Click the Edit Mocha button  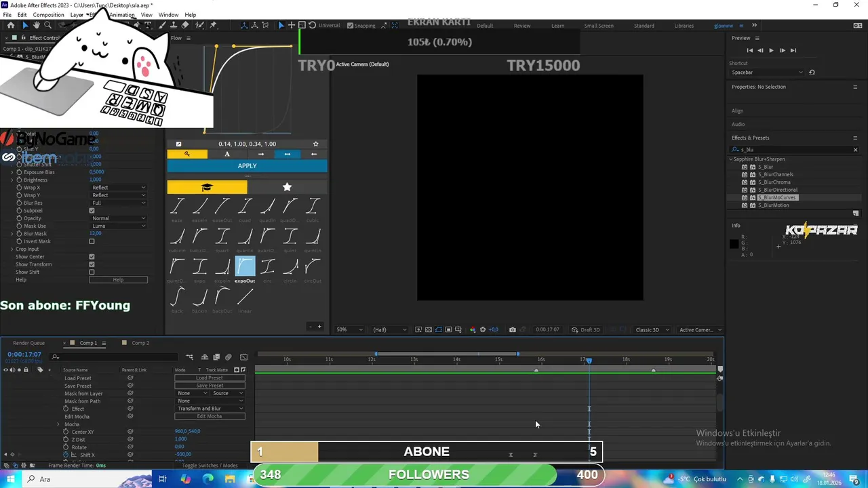[210, 416]
